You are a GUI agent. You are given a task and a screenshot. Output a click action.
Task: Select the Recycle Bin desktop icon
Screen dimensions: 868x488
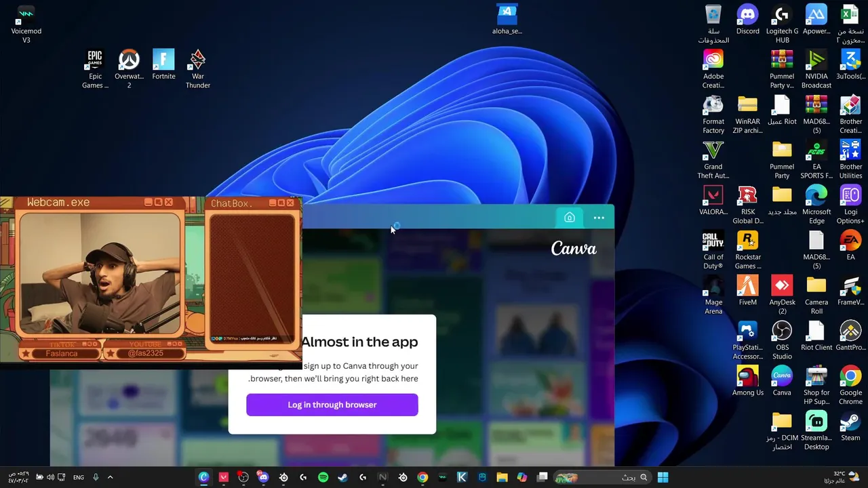click(x=713, y=24)
